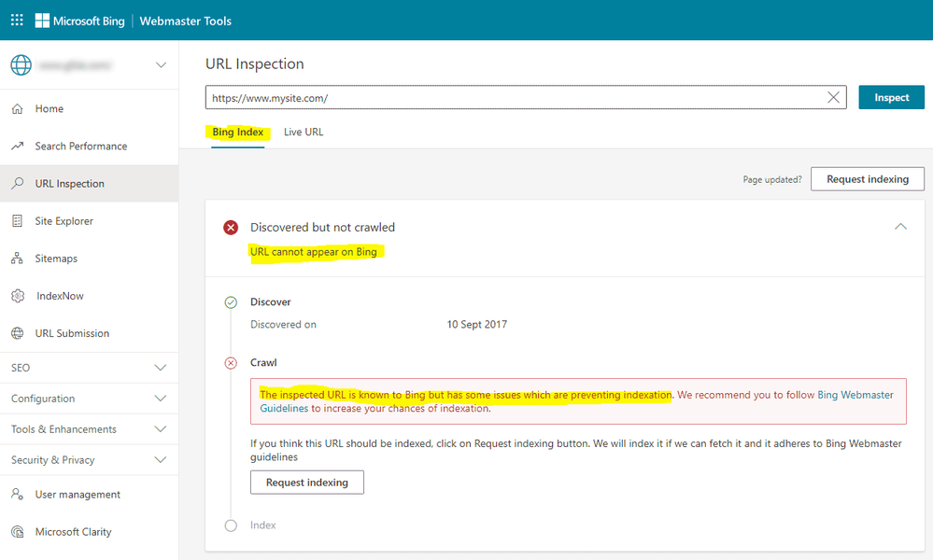Viewport: 933px width, 560px height.
Task: Click the green Discover checkmark icon
Action: point(231,302)
